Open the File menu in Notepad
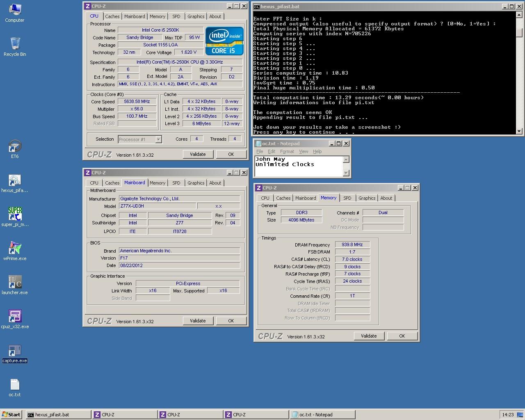Viewport: 525px width, 420px height. [260, 151]
